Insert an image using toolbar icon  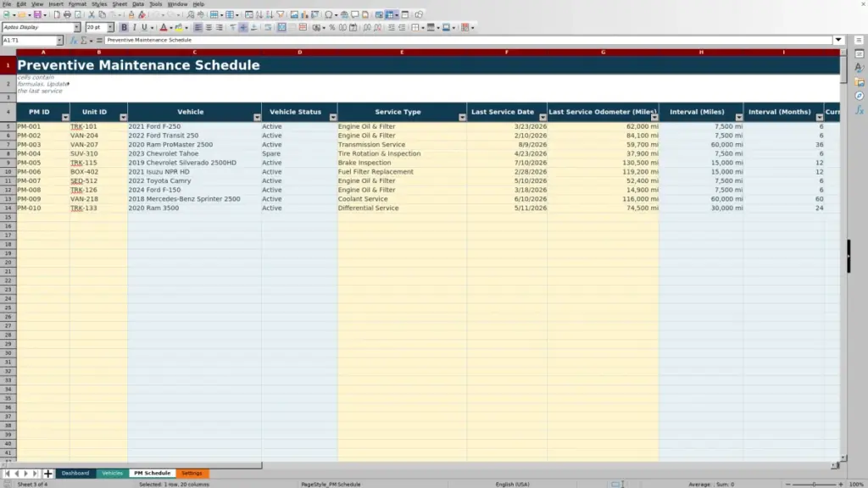[x=294, y=15]
